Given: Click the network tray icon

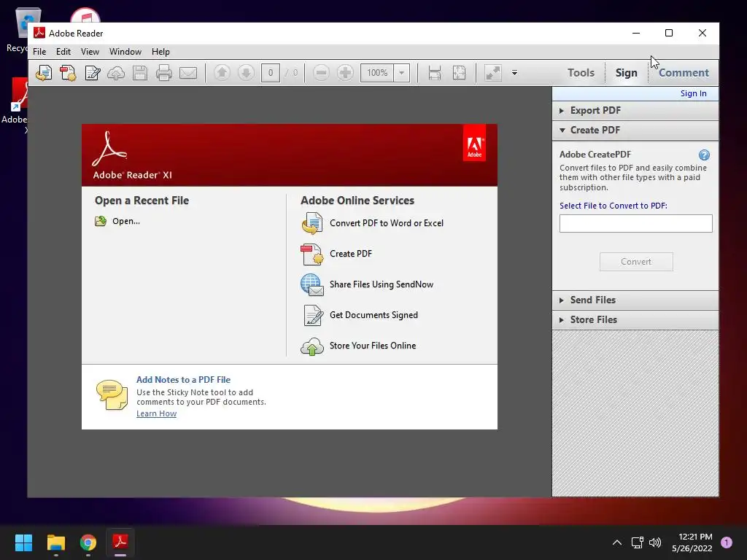Looking at the screenshot, I should coord(637,542).
